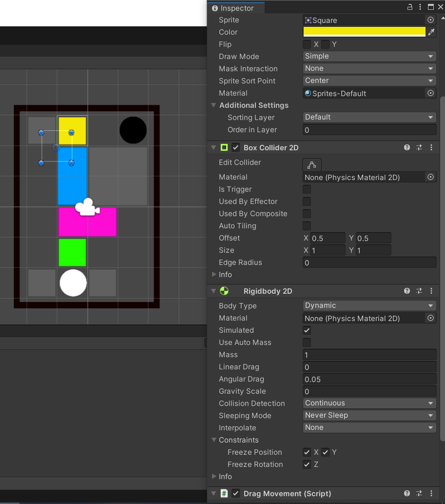Open Rigidbody 2D more options menu

pos(431,291)
